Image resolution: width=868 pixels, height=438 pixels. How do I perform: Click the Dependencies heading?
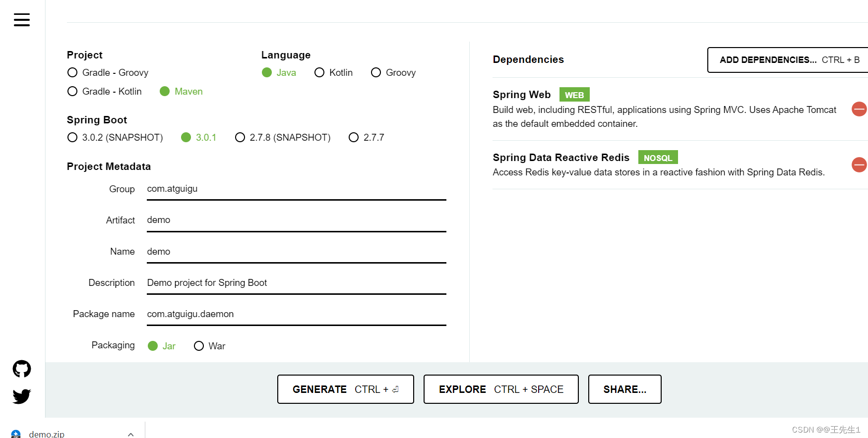click(x=528, y=59)
